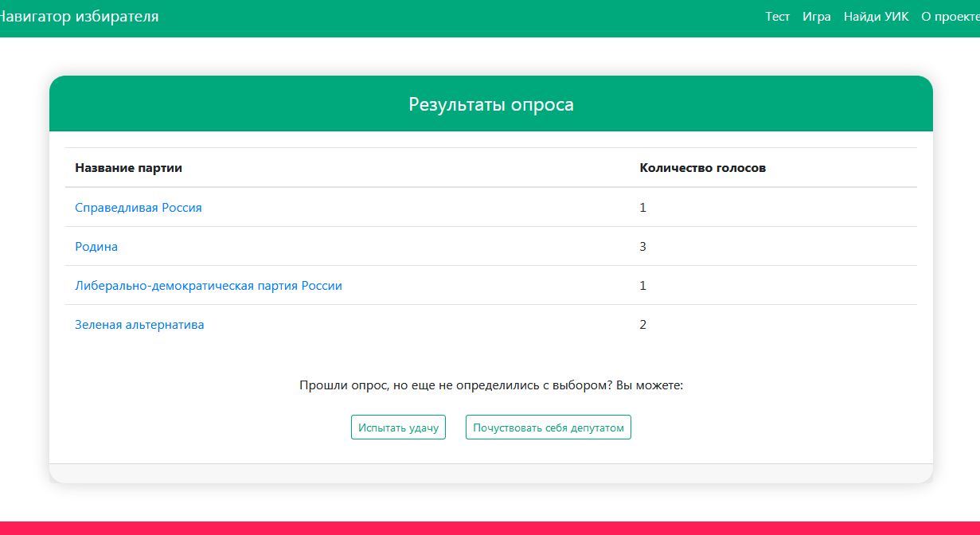The height and width of the screenshot is (535, 980).
Task: Select vote count 2 for Зеленая альтернатива
Action: click(643, 325)
